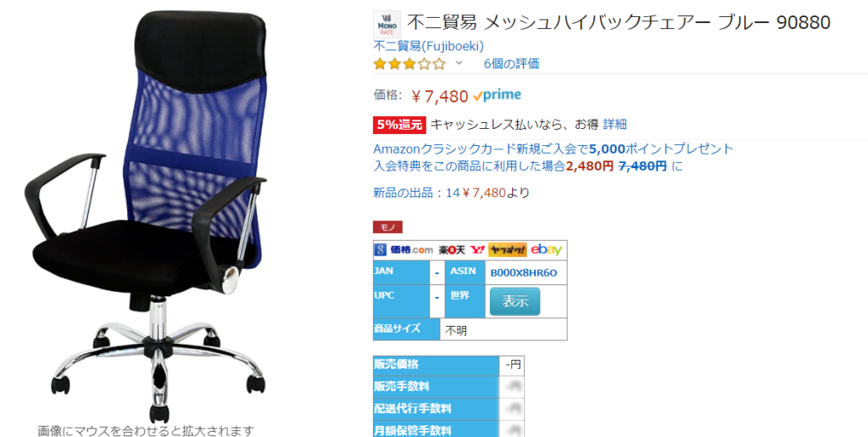This screenshot has height=437, width=868.
Task: Click the prime badge next to the price
Action: (497, 96)
